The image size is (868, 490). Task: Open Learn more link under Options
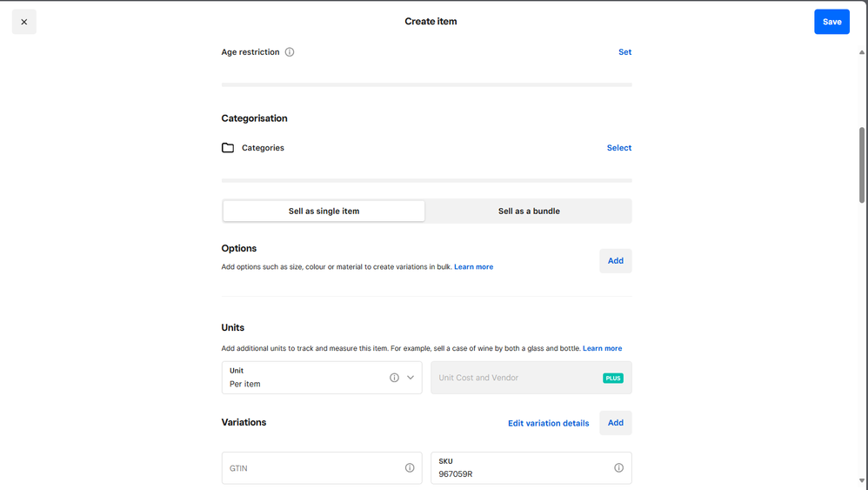(x=473, y=267)
